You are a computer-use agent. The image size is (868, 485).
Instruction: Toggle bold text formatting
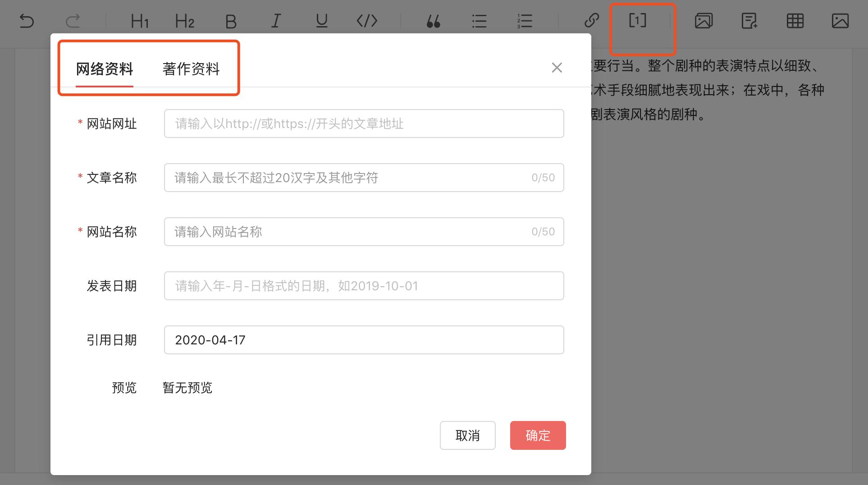231,21
